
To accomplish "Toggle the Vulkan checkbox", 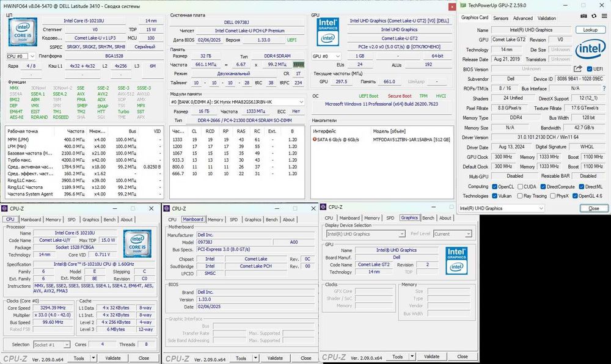I will click(x=494, y=196).
